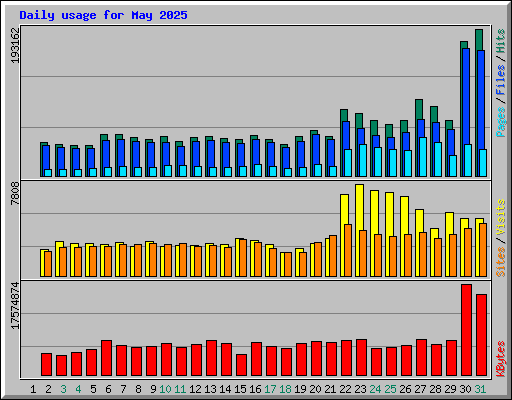Click green weekend day 4 label

(78, 389)
